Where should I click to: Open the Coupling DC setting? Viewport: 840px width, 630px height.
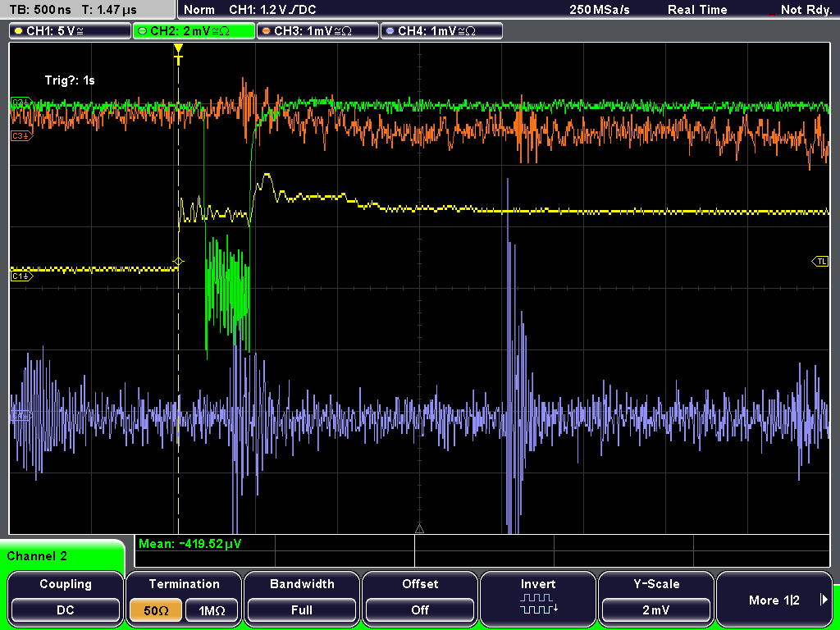(66, 598)
